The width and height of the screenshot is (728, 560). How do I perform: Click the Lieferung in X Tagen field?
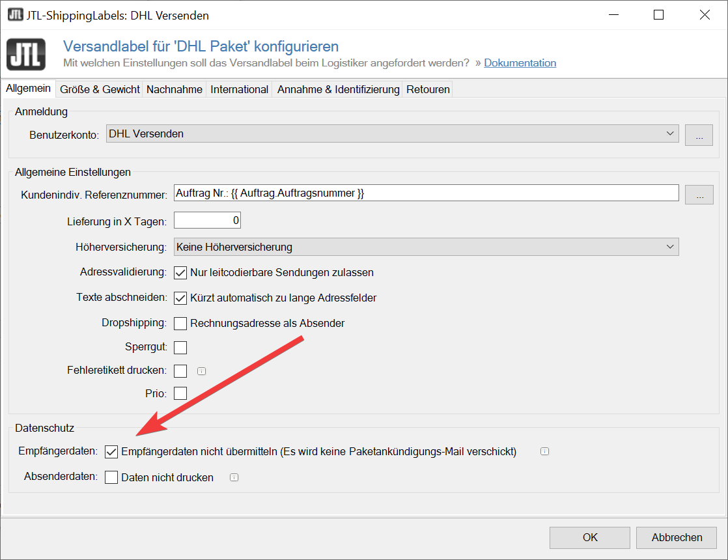pyautogui.click(x=208, y=221)
